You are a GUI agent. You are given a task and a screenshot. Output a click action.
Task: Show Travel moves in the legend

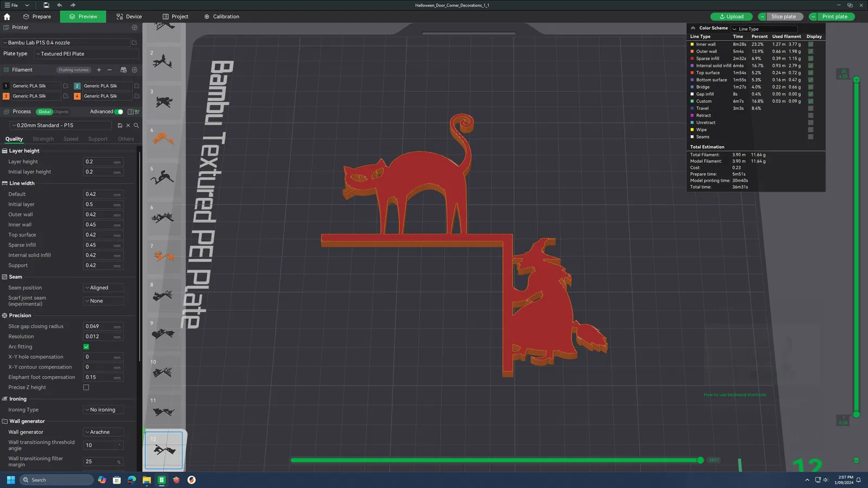coord(810,108)
